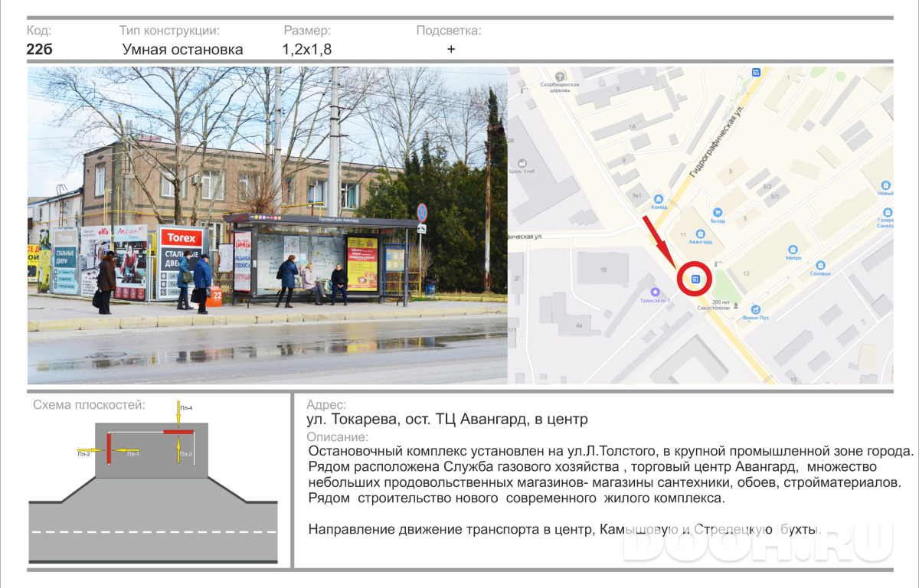Click the Описание: label
The image size is (919, 588).
[337, 436]
